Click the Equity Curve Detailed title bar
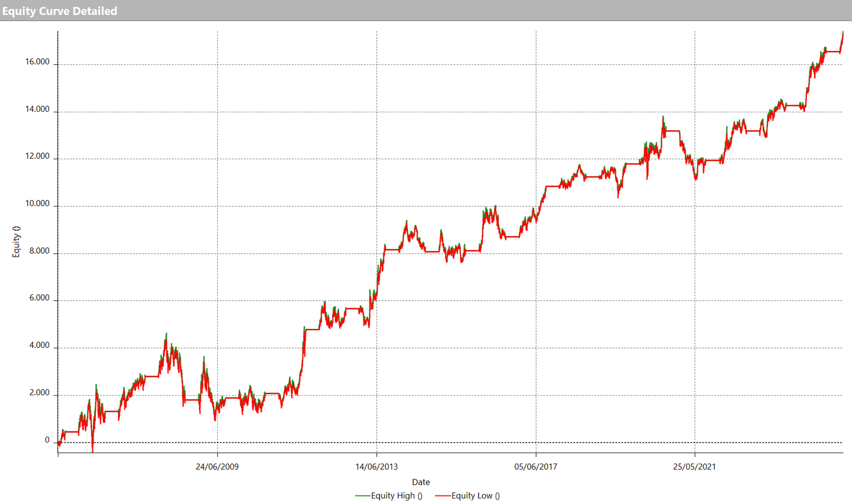The height and width of the screenshot is (504, 852). pos(59,11)
